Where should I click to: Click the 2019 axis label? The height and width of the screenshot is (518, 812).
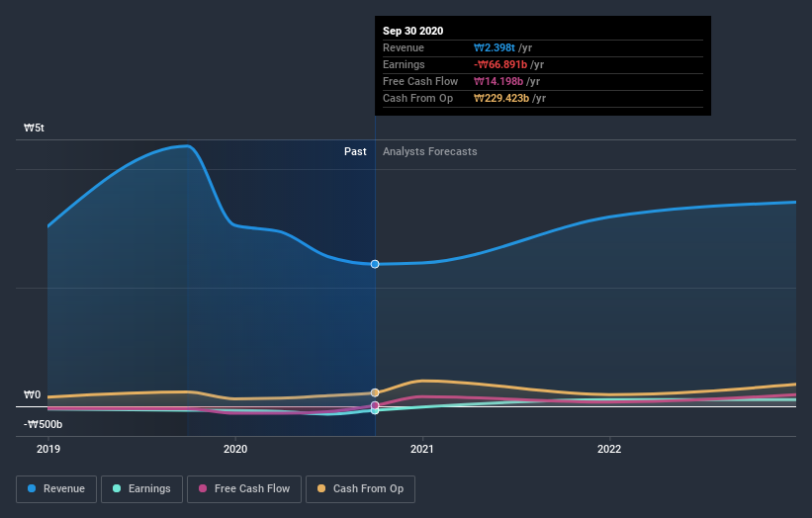pos(48,449)
